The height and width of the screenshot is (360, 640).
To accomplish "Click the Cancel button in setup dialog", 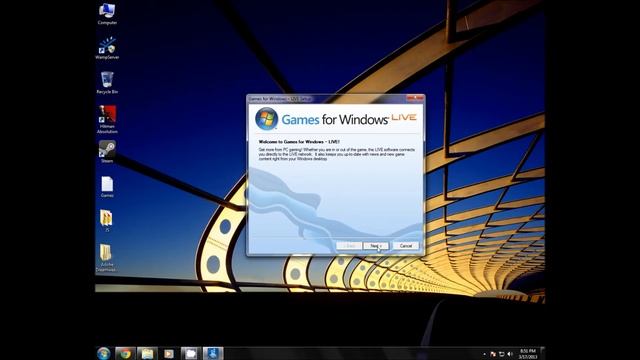I will [x=406, y=246].
